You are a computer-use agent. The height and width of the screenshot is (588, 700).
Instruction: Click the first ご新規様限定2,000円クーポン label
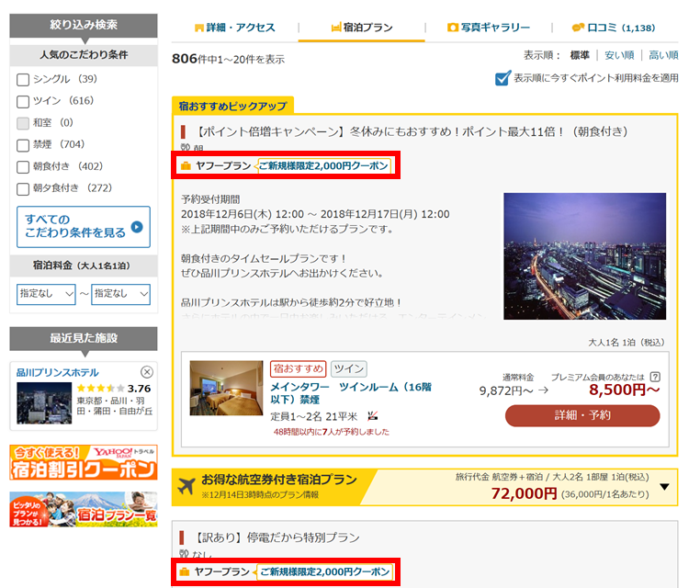click(x=323, y=166)
